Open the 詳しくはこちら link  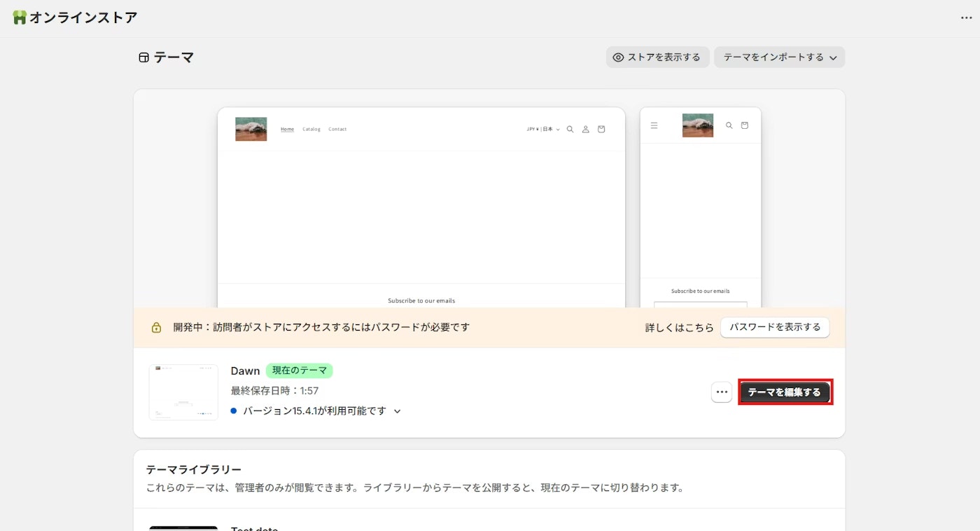(680, 327)
